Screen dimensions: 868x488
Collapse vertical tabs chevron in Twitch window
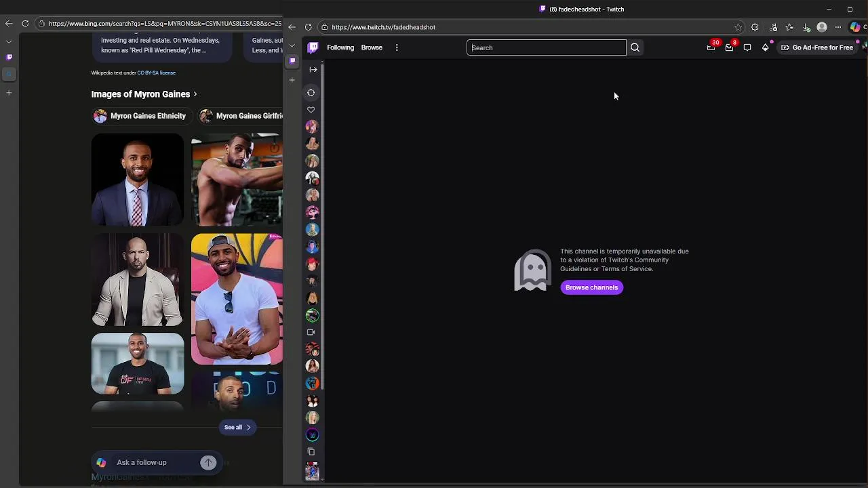pos(292,45)
